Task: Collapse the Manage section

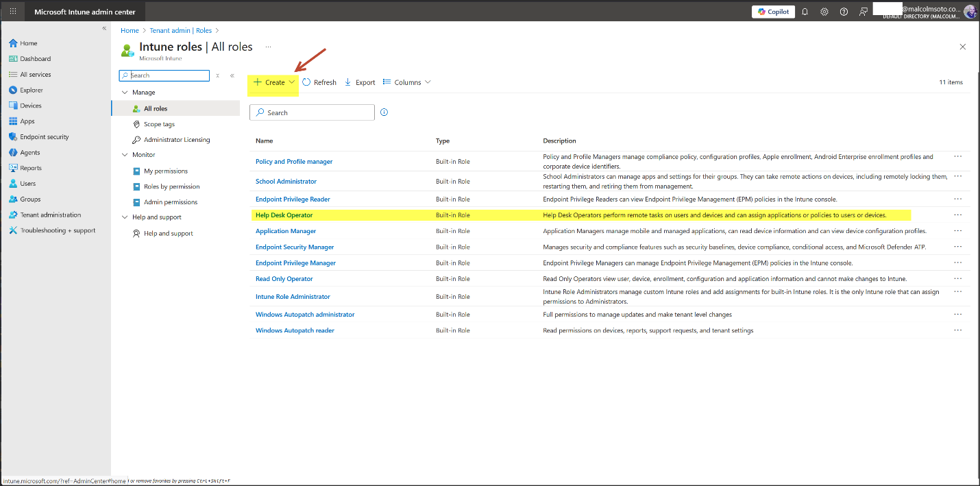Action: click(125, 93)
